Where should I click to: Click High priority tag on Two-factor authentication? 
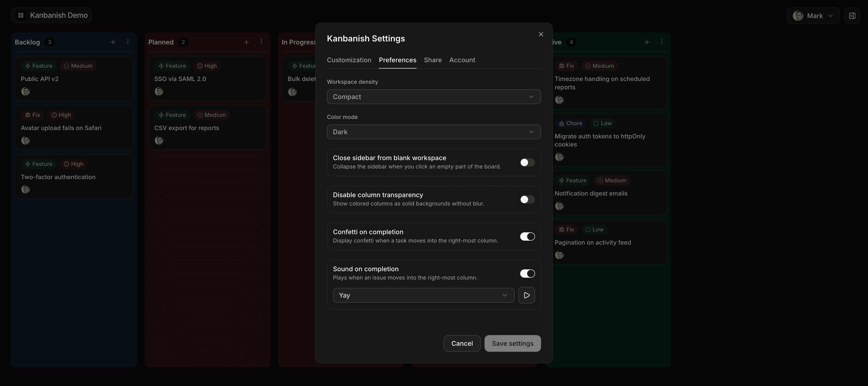point(73,164)
